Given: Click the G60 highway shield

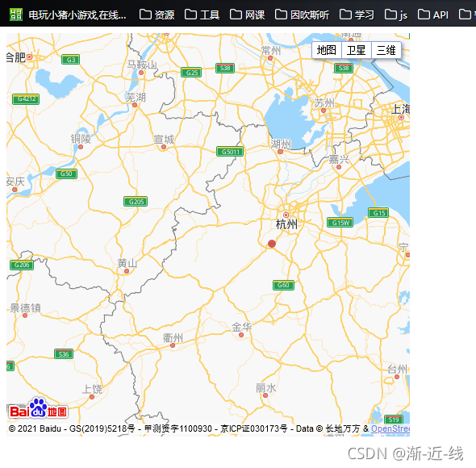Looking at the screenshot, I should (x=283, y=285).
